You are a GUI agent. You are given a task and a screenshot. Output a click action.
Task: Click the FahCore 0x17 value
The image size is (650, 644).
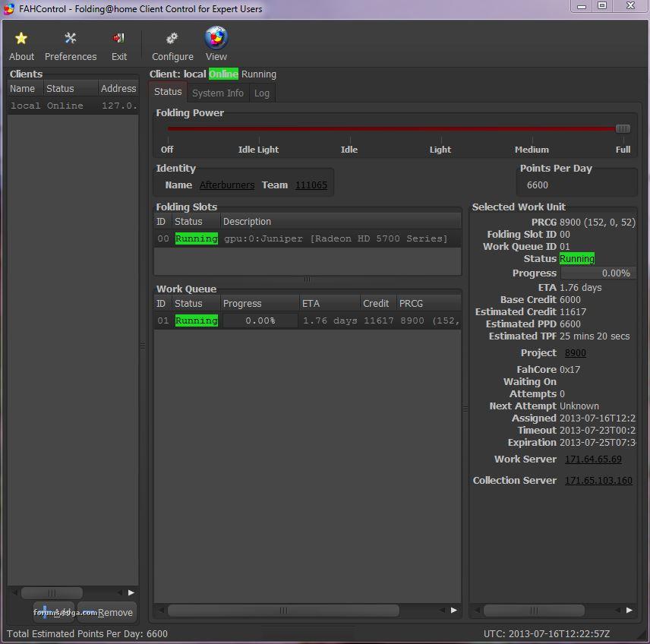(x=570, y=370)
